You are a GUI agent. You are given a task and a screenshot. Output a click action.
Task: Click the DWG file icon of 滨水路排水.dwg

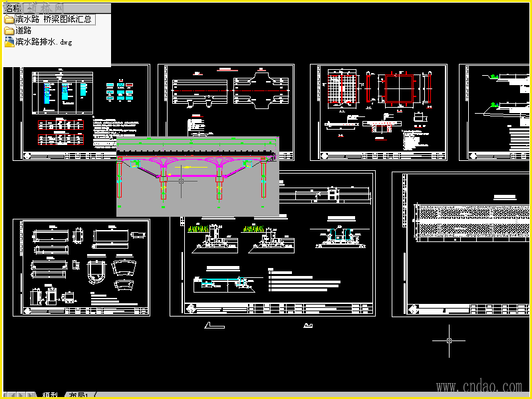[9, 43]
